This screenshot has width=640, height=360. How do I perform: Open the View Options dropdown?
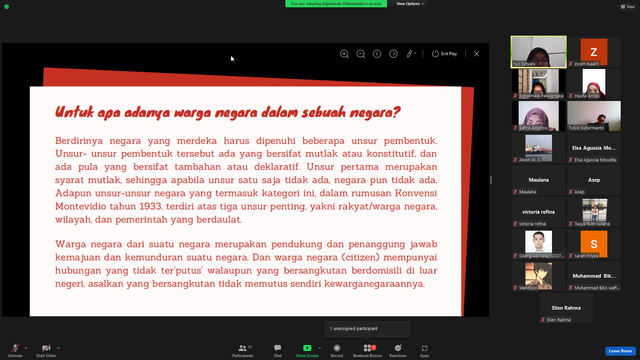410,4
